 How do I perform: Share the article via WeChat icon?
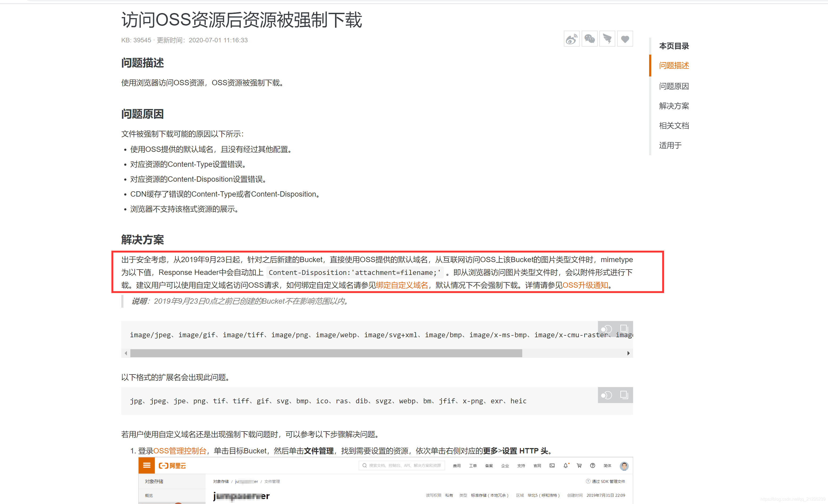[x=590, y=39]
